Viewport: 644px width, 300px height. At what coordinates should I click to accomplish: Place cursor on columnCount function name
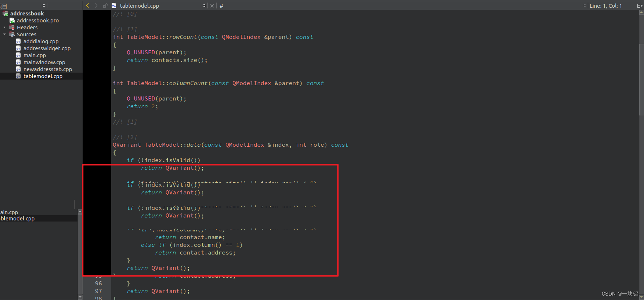(188, 83)
